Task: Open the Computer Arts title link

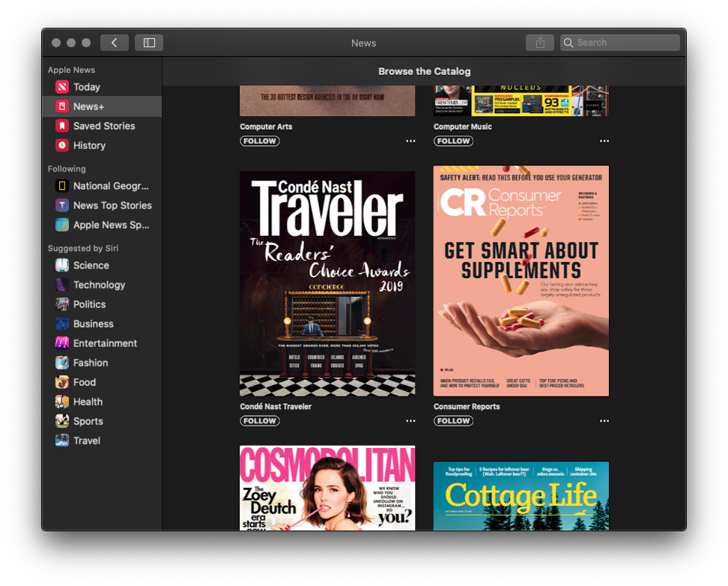Action: [x=266, y=127]
